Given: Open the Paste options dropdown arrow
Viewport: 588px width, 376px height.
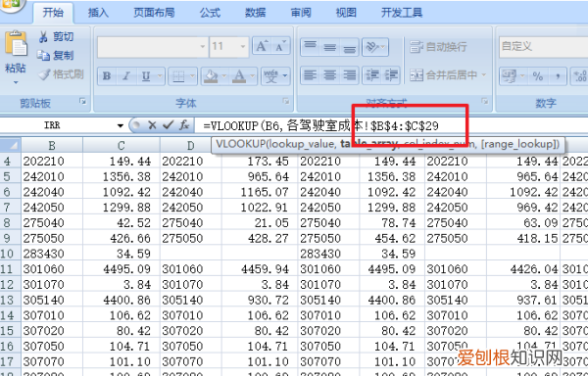Looking at the screenshot, I should point(16,82).
